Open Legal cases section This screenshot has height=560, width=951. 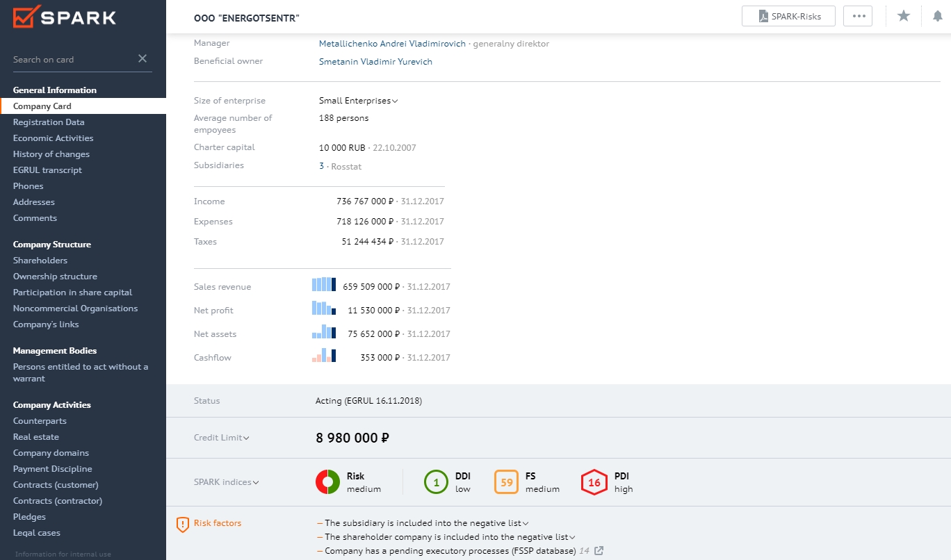[37, 533]
